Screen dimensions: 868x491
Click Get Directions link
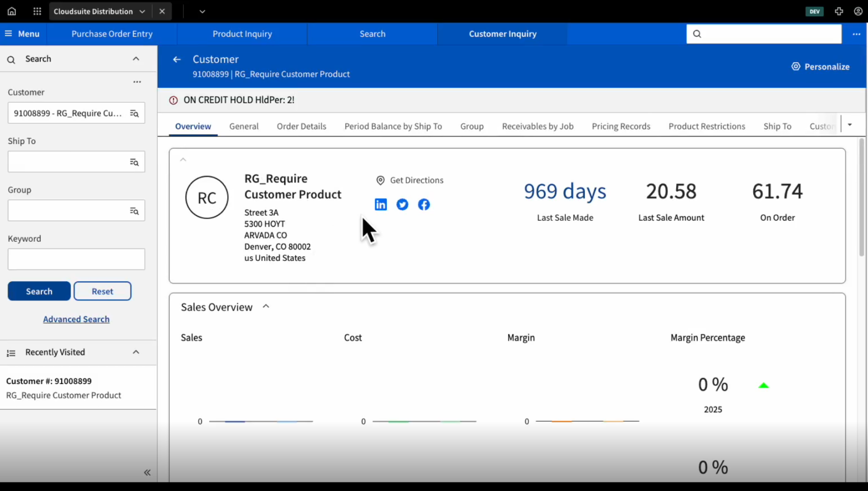410,180
